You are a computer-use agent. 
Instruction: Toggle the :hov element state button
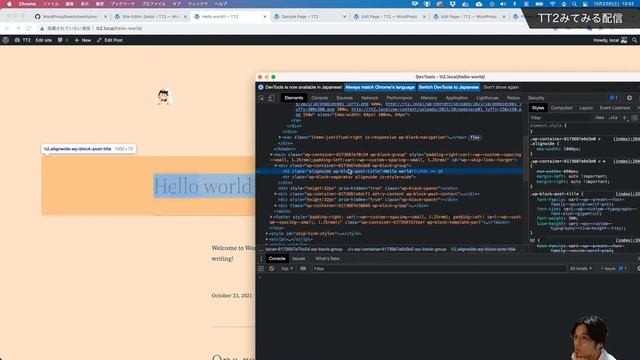tap(599, 118)
